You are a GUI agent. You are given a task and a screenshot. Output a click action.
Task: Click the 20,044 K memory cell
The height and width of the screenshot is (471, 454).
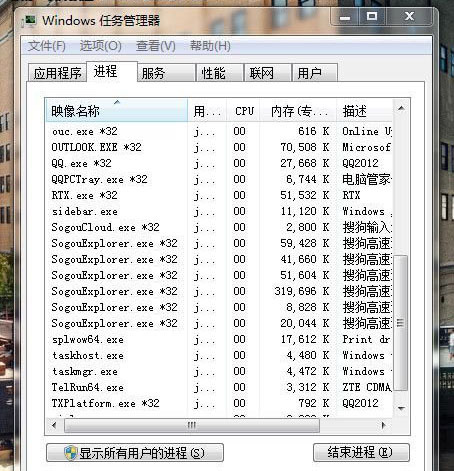click(305, 323)
